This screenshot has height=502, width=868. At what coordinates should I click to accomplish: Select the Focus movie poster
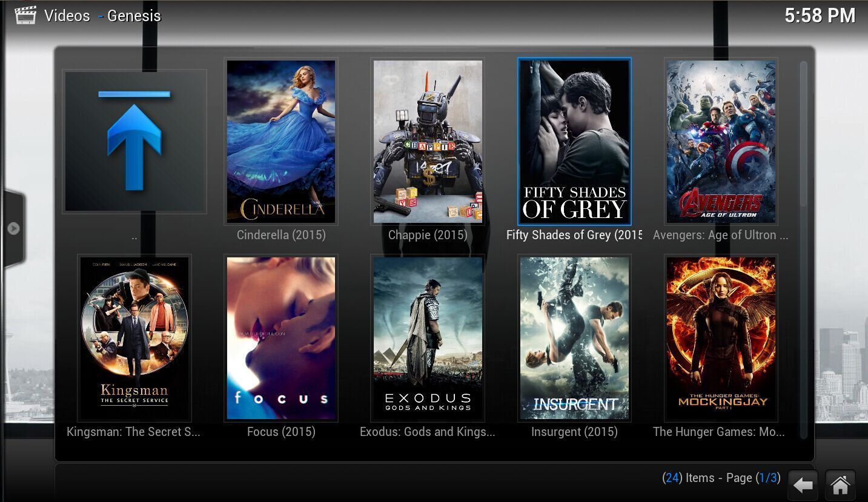(x=281, y=338)
